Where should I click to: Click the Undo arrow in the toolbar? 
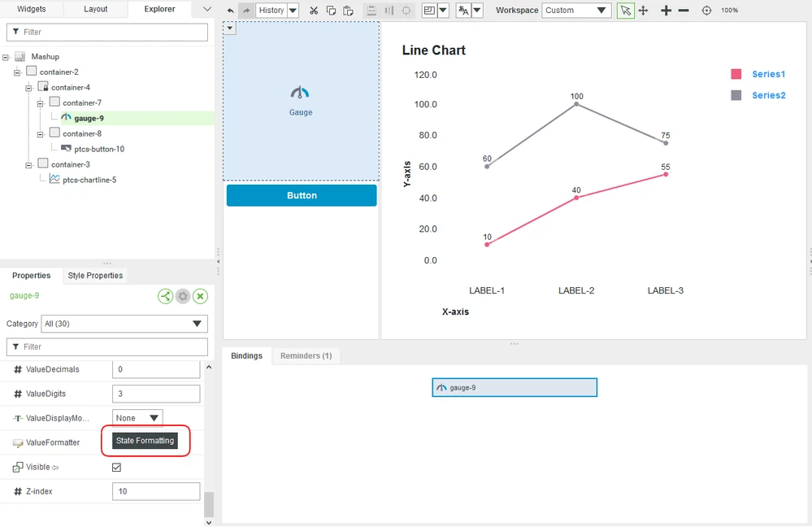[231, 11]
